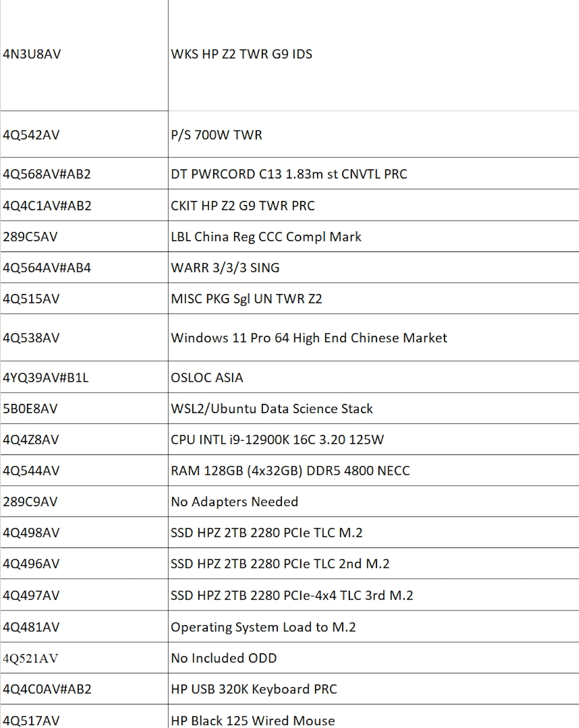Click the No Included ODD cell
579x728 pixels.
(224, 658)
